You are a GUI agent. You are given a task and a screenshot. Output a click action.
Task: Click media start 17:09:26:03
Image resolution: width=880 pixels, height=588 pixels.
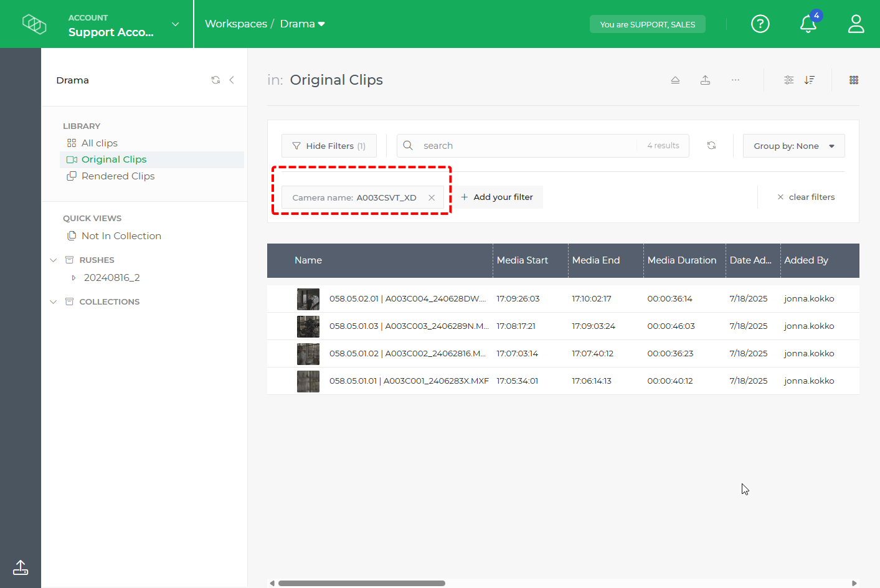[x=518, y=299]
